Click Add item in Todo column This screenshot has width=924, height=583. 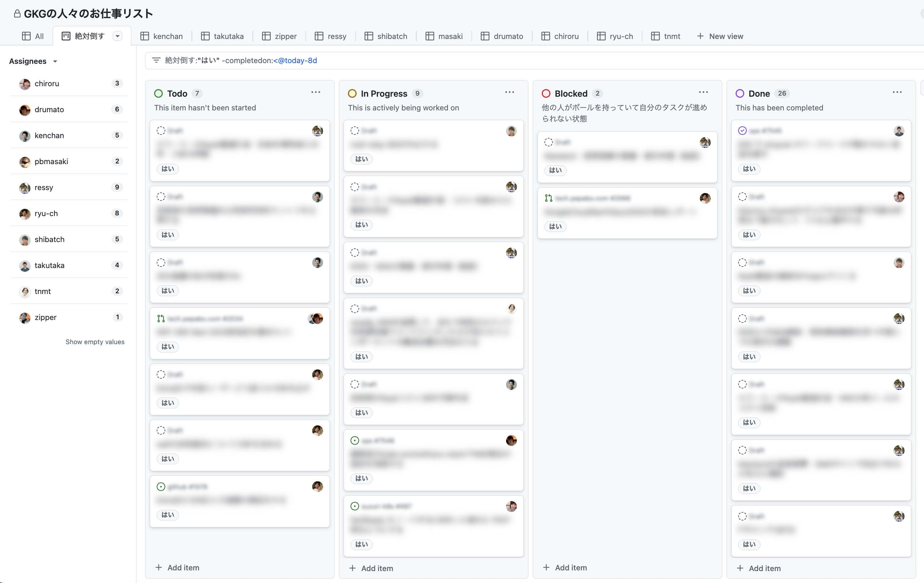[177, 567]
